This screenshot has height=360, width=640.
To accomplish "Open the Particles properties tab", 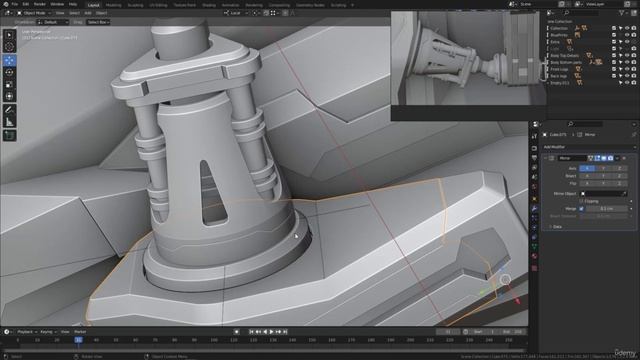I will (534, 218).
